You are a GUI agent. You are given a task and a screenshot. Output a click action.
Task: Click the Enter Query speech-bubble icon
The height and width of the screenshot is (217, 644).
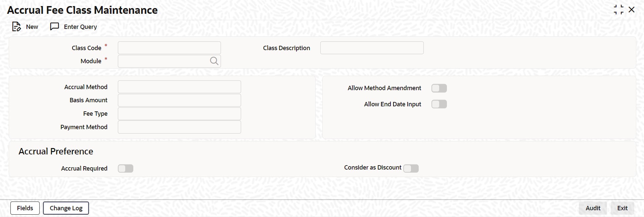[x=54, y=27]
